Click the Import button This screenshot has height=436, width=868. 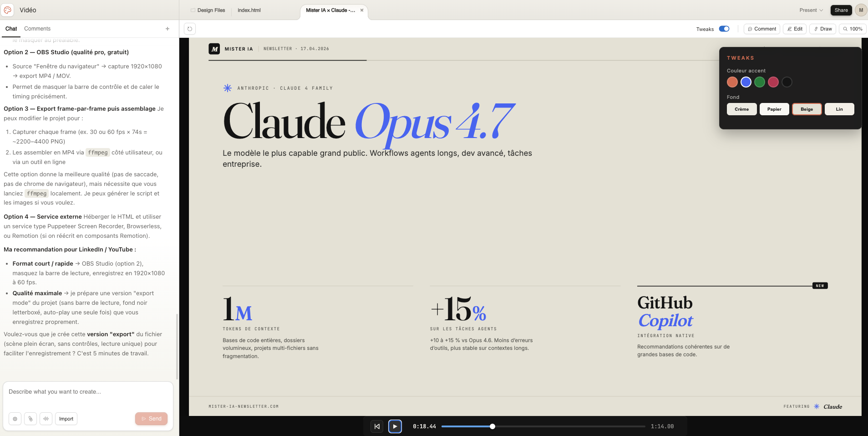click(x=66, y=419)
